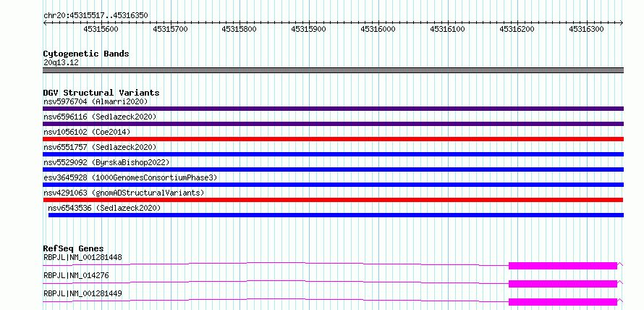Viewport: 644px width, 310px height.
Task: Select variant label nsv6551757 (Sedlazeck2020)
Action: pyautogui.click(x=100, y=147)
